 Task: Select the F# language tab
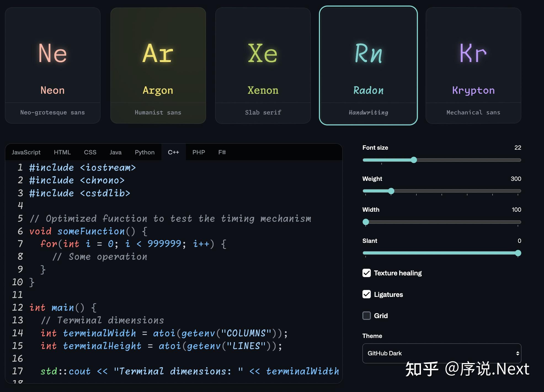[222, 152]
